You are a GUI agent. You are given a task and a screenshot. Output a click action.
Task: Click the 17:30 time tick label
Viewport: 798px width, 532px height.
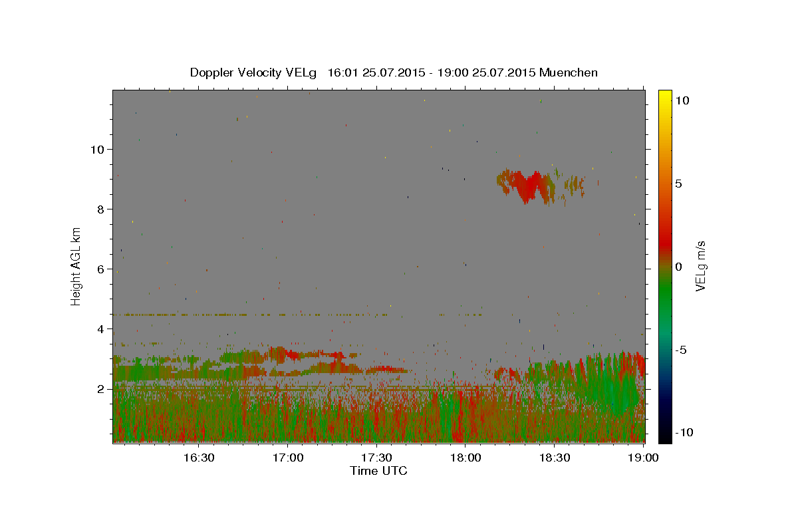point(376,458)
